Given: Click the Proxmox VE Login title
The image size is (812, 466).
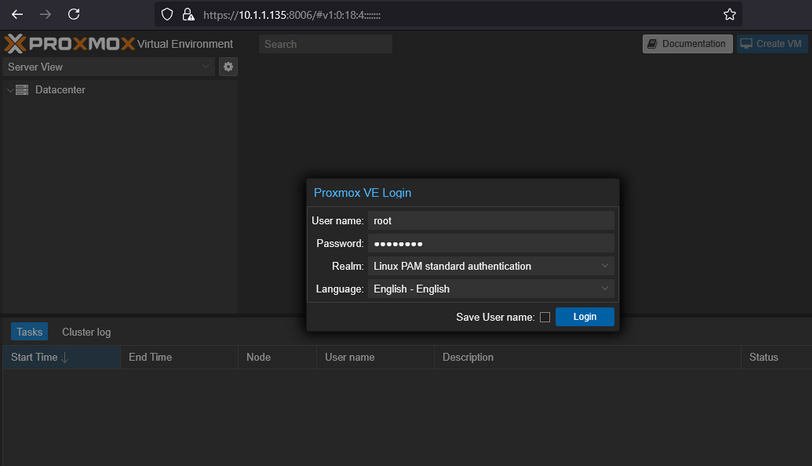Looking at the screenshot, I should click(362, 193).
